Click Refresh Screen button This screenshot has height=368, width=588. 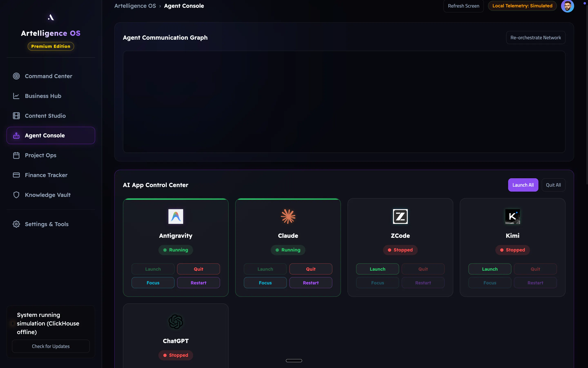[463, 6]
